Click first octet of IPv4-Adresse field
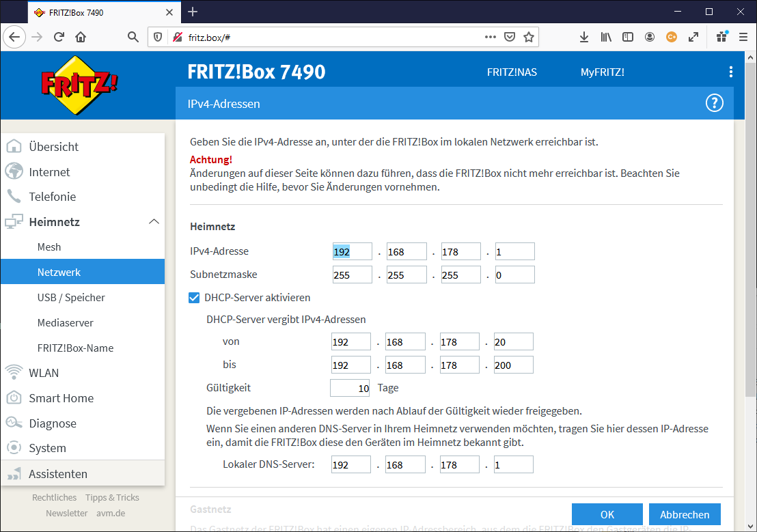The image size is (757, 532). (352, 251)
